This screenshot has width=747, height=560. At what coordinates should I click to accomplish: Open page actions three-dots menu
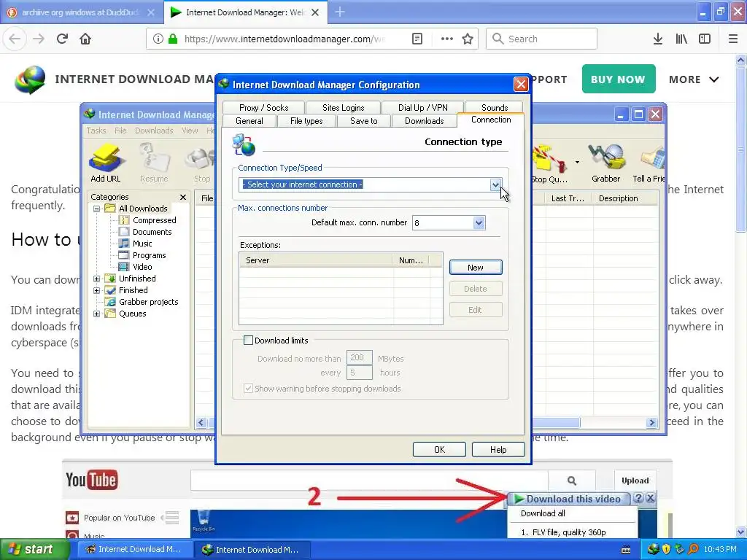(447, 39)
